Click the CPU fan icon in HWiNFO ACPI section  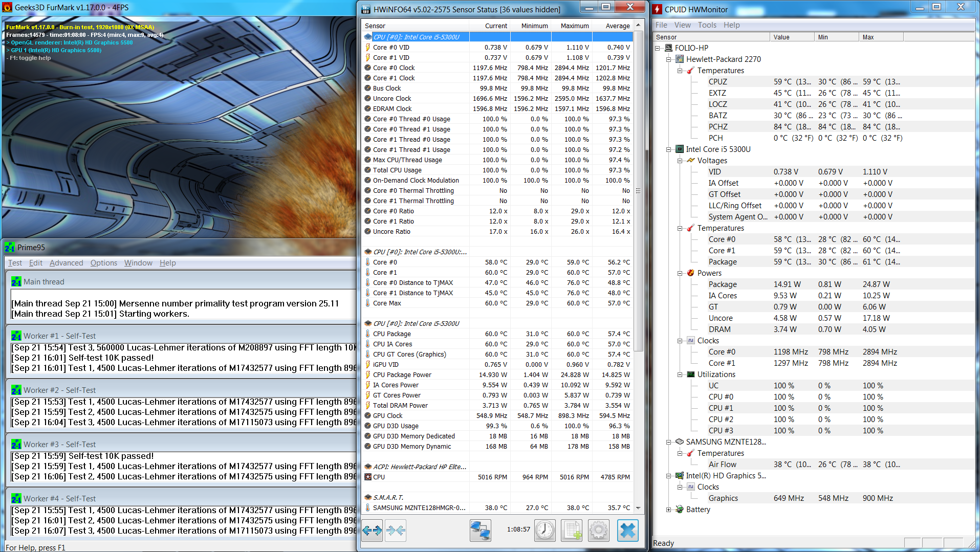(368, 477)
